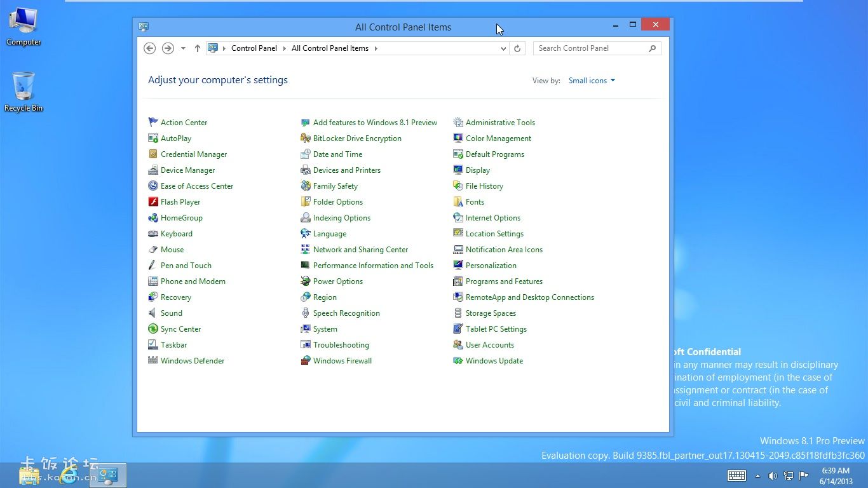
Task: Open the Recycle Bin desktop icon
Action: tap(24, 91)
